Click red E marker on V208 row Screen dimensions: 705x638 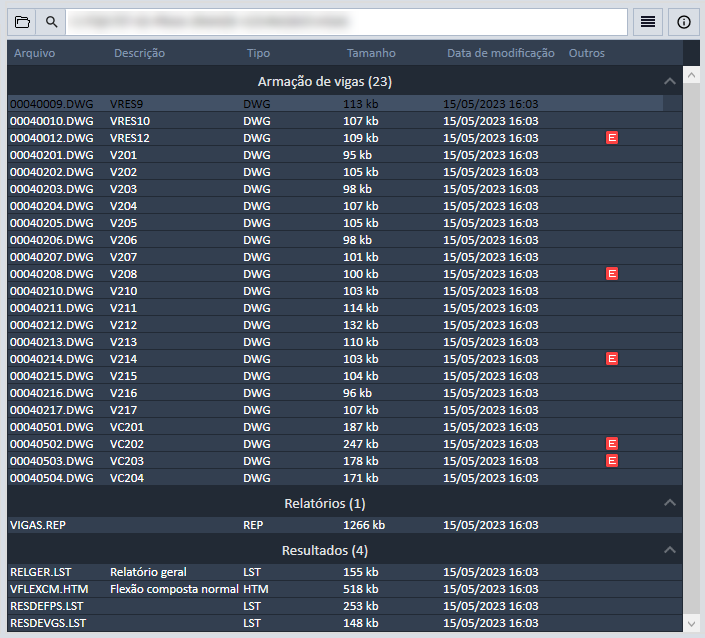click(612, 274)
